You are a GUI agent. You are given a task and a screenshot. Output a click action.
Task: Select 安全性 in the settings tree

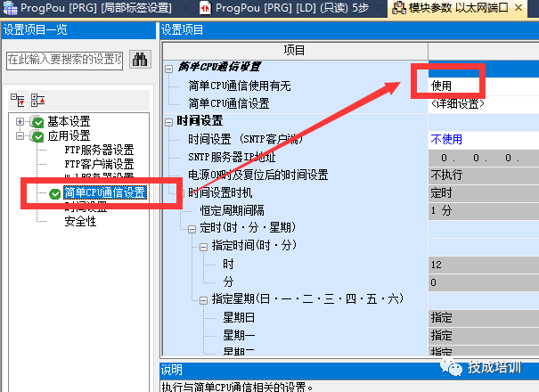(x=80, y=221)
